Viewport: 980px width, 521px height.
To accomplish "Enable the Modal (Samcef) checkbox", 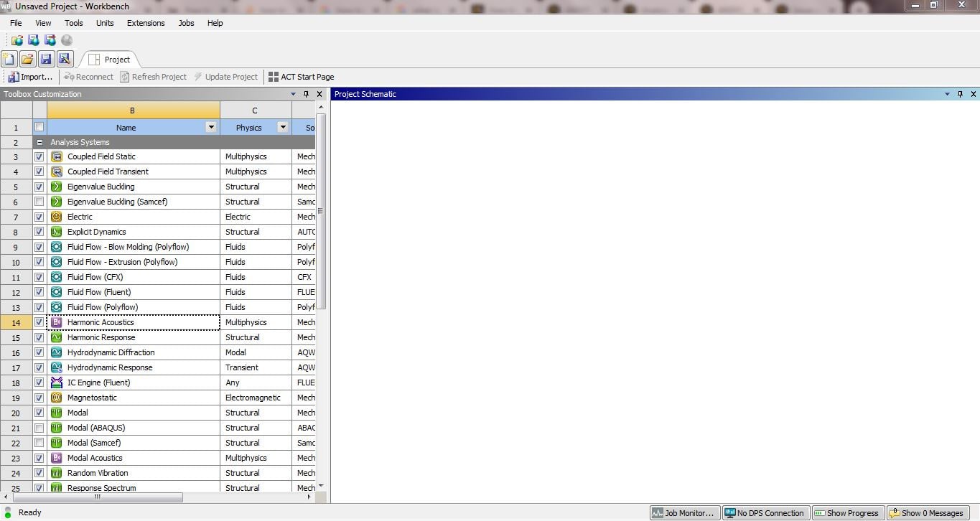I will 39,443.
